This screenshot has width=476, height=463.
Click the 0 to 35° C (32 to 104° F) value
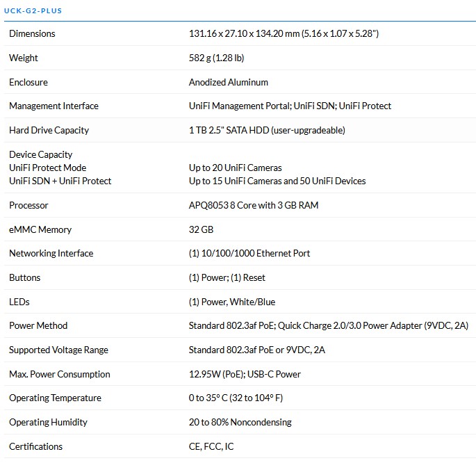click(236, 398)
